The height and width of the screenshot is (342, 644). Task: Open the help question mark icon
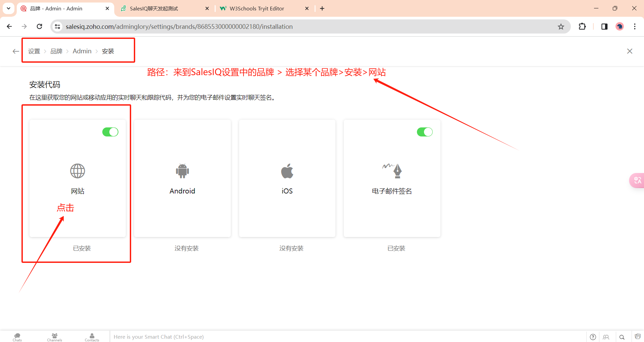point(593,337)
